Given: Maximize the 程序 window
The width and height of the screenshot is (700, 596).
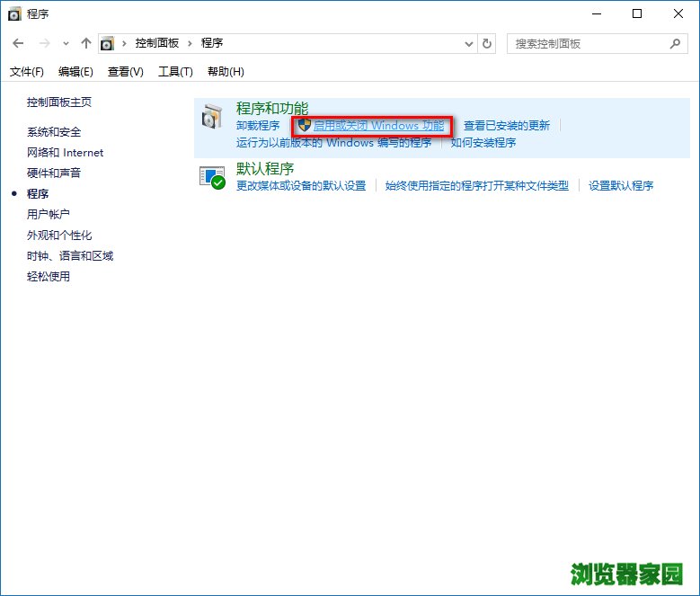Looking at the screenshot, I should coord(637,13).
